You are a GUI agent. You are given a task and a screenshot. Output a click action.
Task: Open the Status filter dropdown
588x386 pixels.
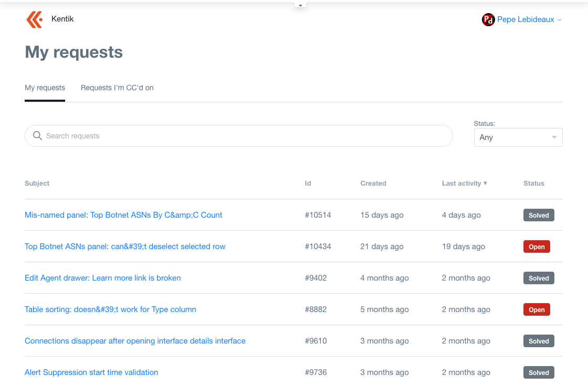click(x=518, y=137)
